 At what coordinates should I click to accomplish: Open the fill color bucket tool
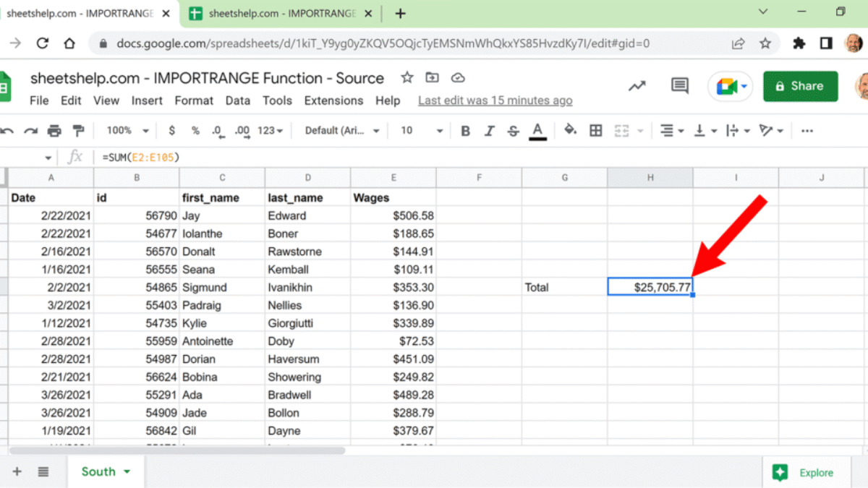570,130
